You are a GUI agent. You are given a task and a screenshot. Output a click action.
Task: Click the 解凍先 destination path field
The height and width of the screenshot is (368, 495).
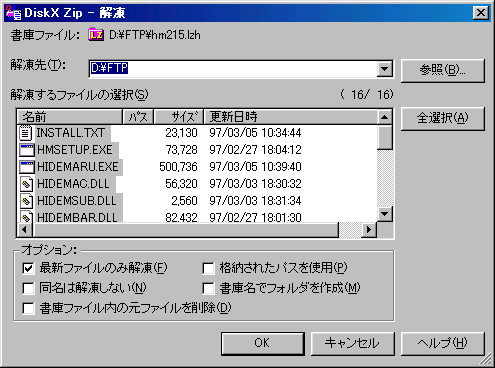tap(233, 69)
